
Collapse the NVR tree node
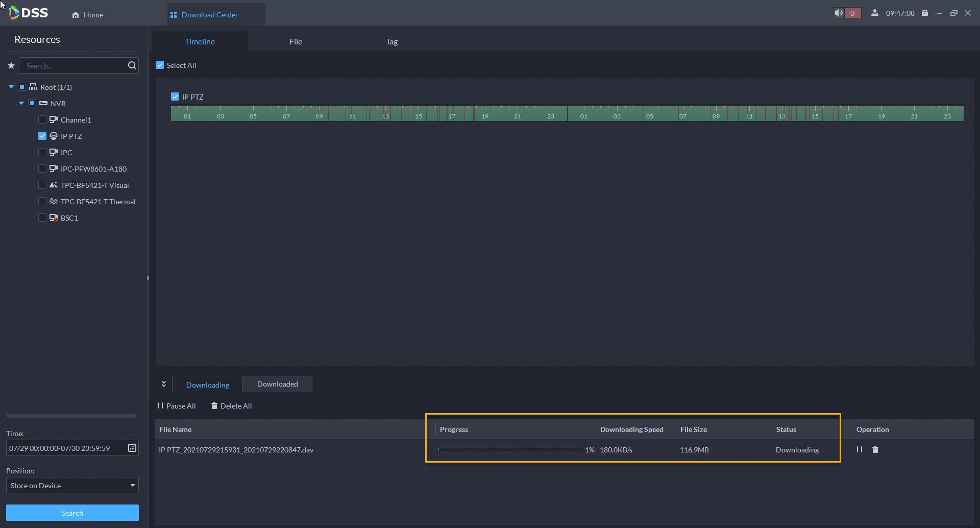(x=21, y=104)
